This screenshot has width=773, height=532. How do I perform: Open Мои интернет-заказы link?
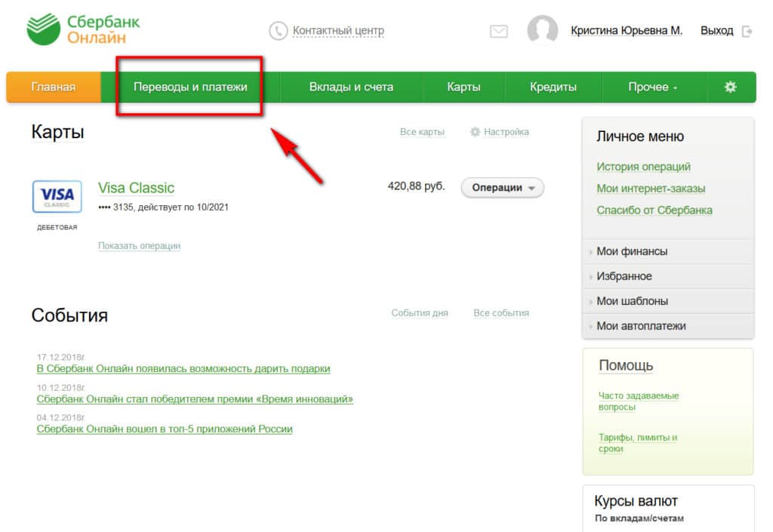tap(651, 189)
